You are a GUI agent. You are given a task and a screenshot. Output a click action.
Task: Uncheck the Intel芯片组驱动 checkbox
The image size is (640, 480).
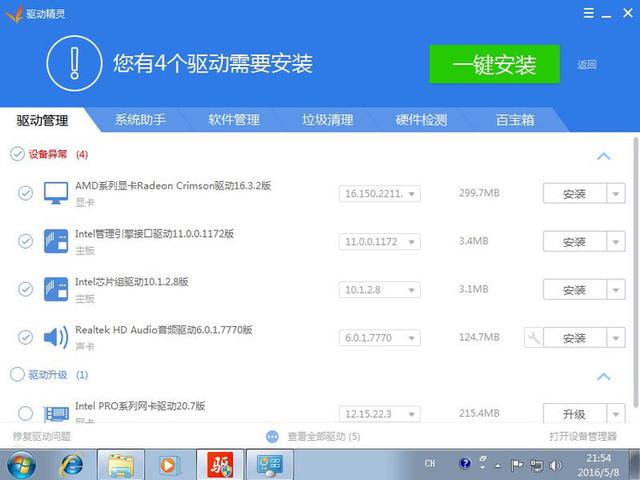pyautogui.click(x=25, y=289)
